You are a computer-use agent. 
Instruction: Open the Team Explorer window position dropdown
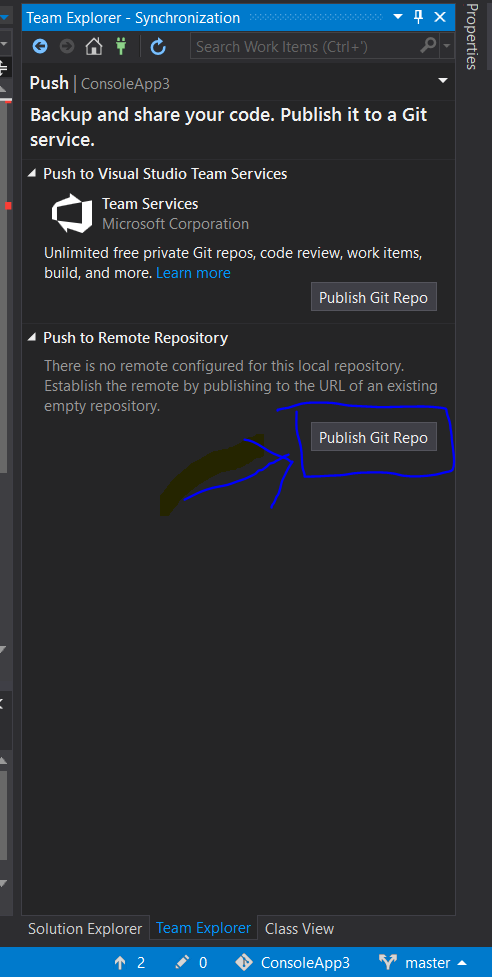click(x=399, y=17)
